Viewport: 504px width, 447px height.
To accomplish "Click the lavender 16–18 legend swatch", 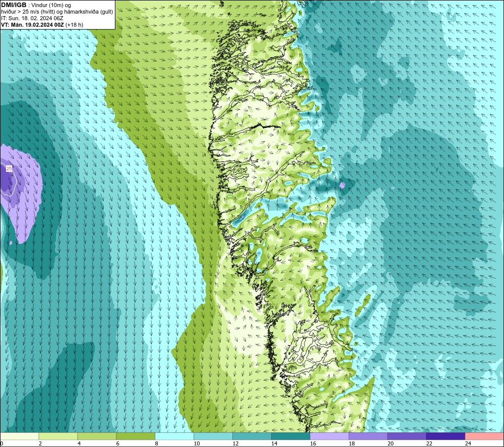I will 330,436.
